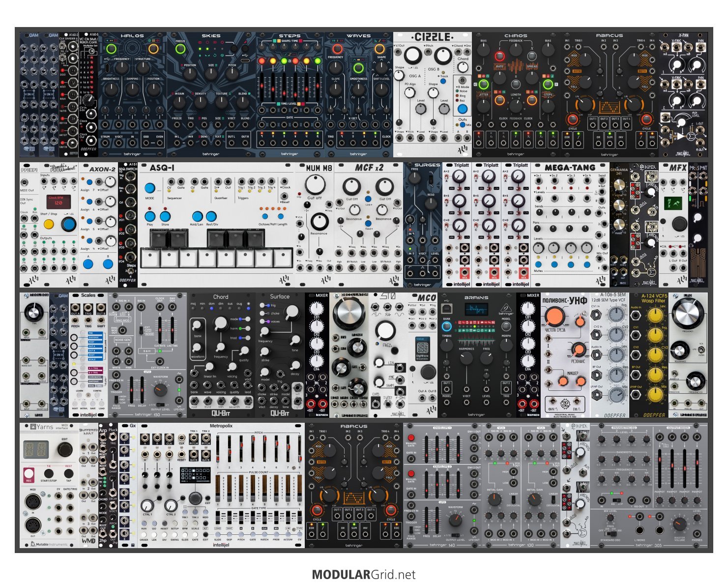The width and height of the screenshot is (728, 585).
Task: Click the Frequency knob on WAVES
Action: point(336,67)
